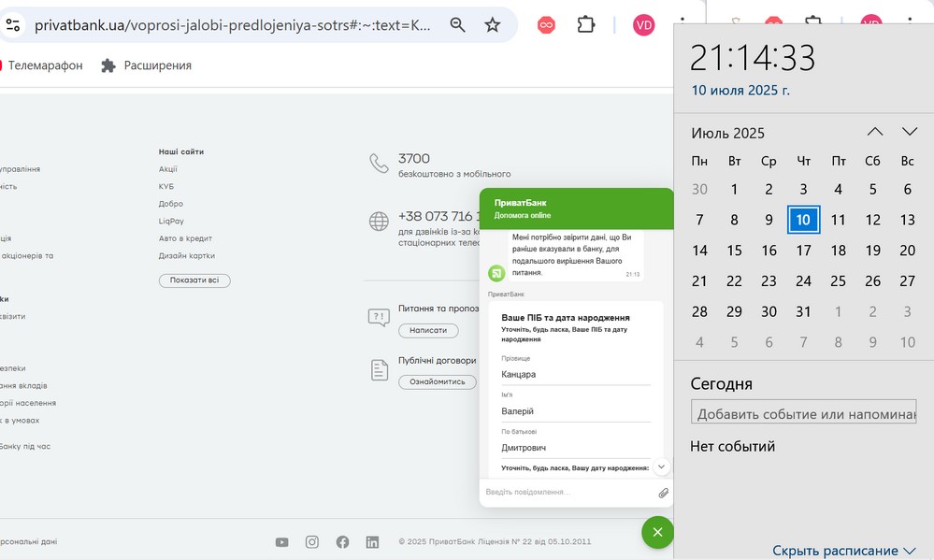This screenshot has height=560, width=934.
Task: Open the LinkedIn icon in footer
Action: tap(372, 541)
